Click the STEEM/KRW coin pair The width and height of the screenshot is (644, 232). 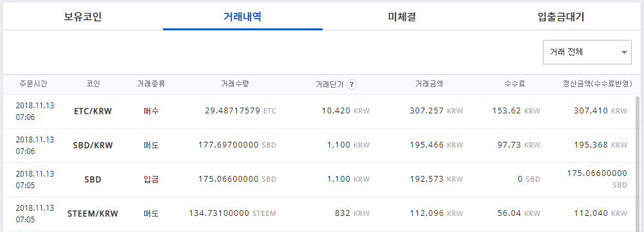click(x=93, y=214)
